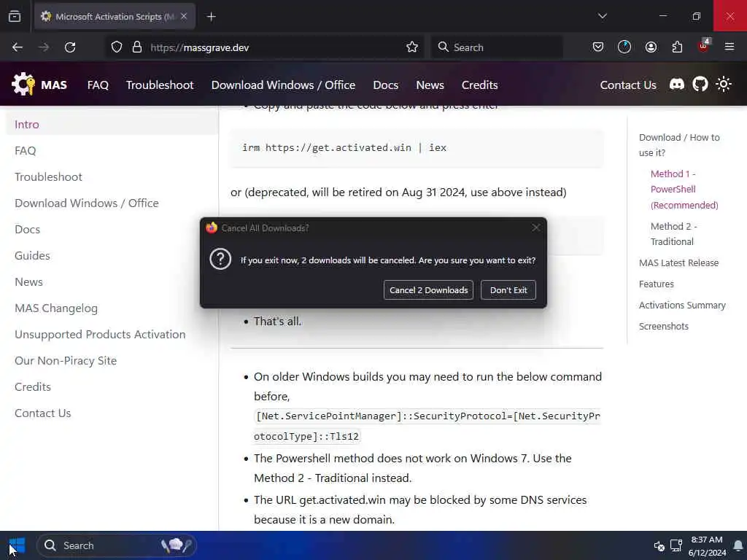Open the extensions puzzle icon
This screenshot has height=560, width=747.
(677, 47)
